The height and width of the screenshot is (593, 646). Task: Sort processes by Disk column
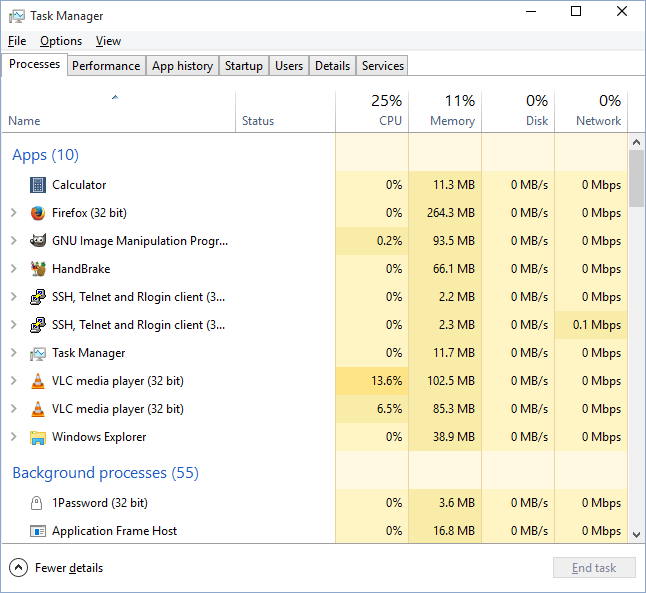pyautogui.click(x=518, y=112)
